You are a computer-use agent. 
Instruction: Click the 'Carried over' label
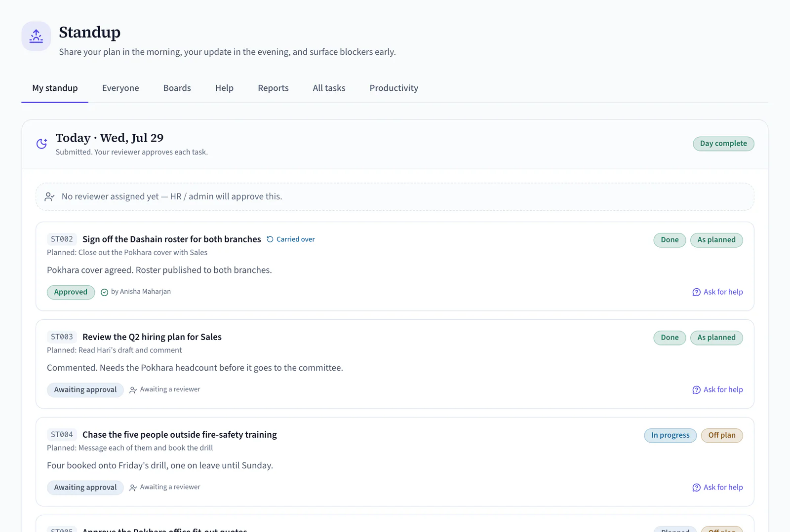(296, 239)
